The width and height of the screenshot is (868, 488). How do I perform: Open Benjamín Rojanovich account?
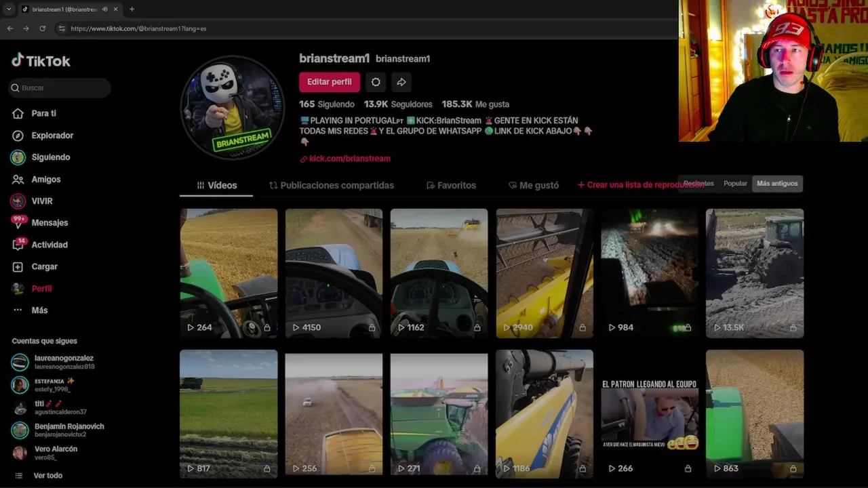click(58, 430)
